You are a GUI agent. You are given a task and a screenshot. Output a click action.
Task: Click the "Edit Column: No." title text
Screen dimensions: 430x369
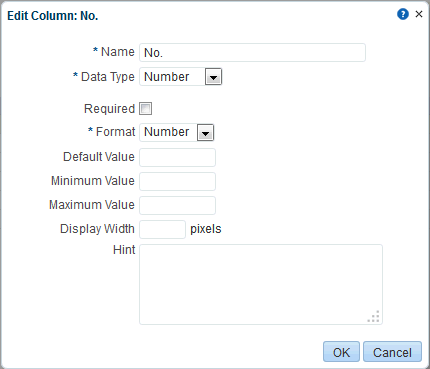tap(53, 16)
